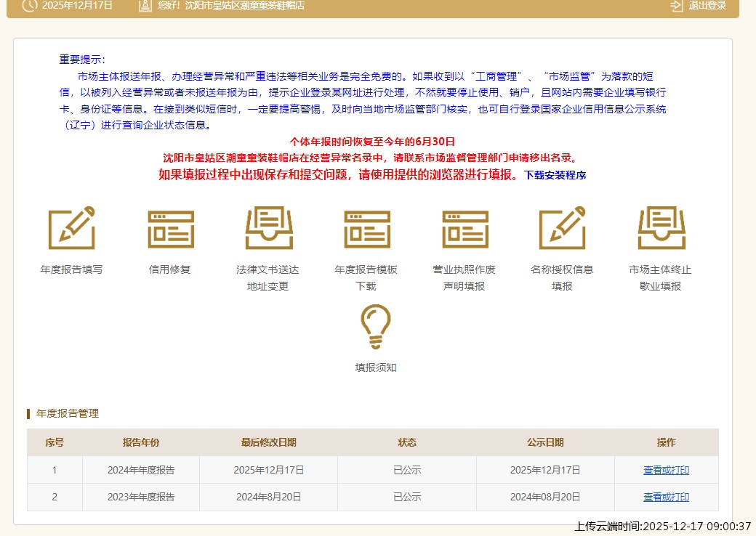The width and height of the screenshot is (756, 536).
Task: Click the clock icon beside the date
Action: coord(28,7)
